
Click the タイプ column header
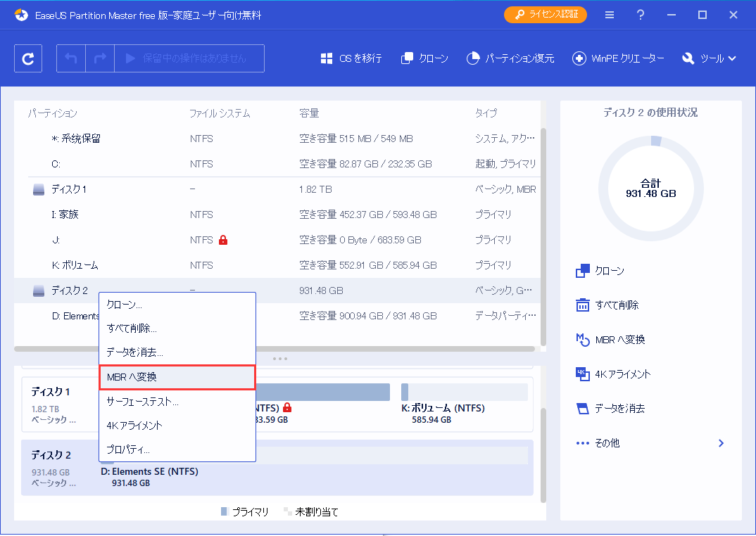coord(486,113)
